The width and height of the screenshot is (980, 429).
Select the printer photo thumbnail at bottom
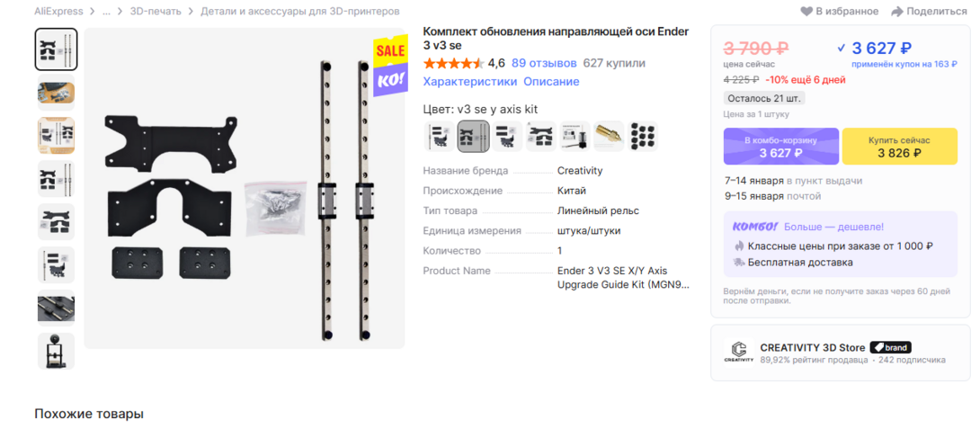pos(57,352)
